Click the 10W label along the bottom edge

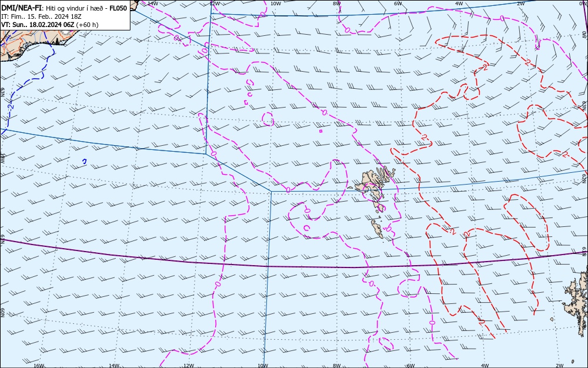(x=263, y=366)
